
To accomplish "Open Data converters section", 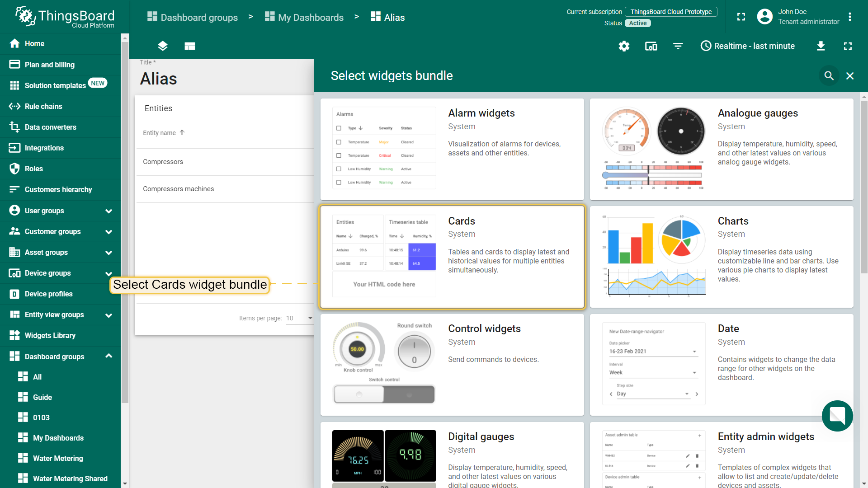I will [x=60, y=127].
